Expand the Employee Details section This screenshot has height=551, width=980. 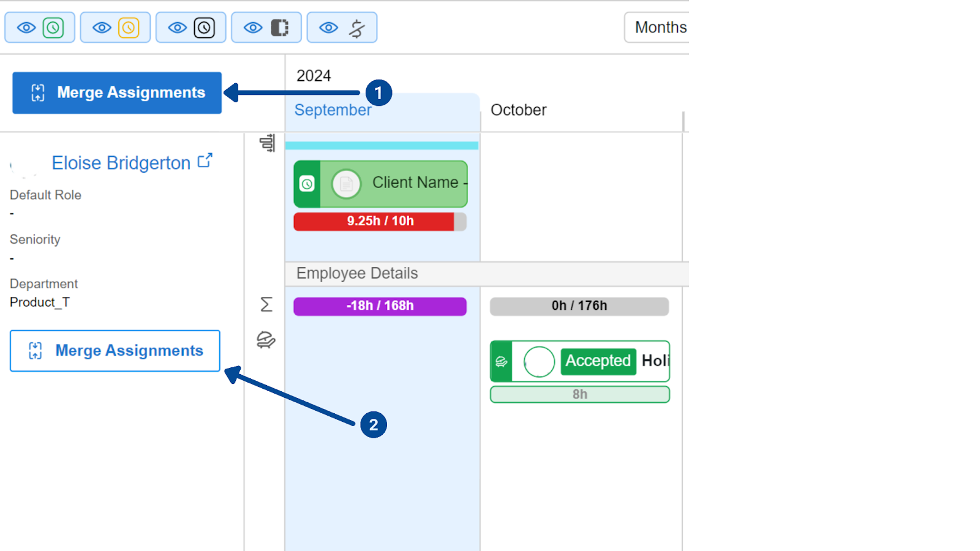tap(356, 273)
